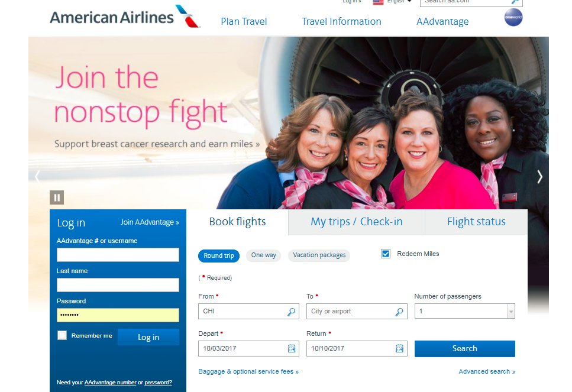
Task: Click the blue Search flights button
Action: point(464,349)
